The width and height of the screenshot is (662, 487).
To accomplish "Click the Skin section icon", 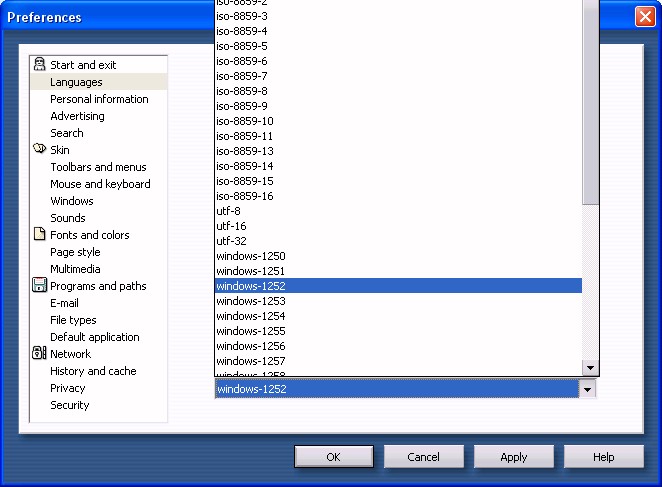I will point(39,150).
